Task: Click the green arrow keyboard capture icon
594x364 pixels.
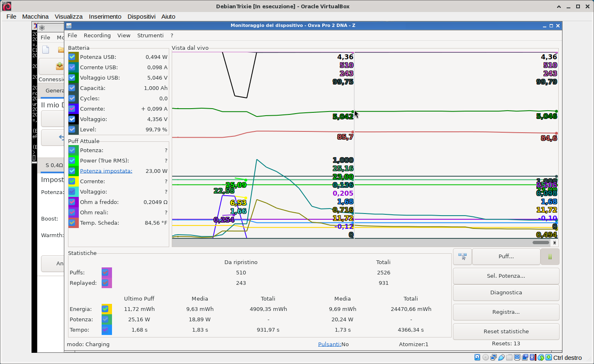Action: 548,357
